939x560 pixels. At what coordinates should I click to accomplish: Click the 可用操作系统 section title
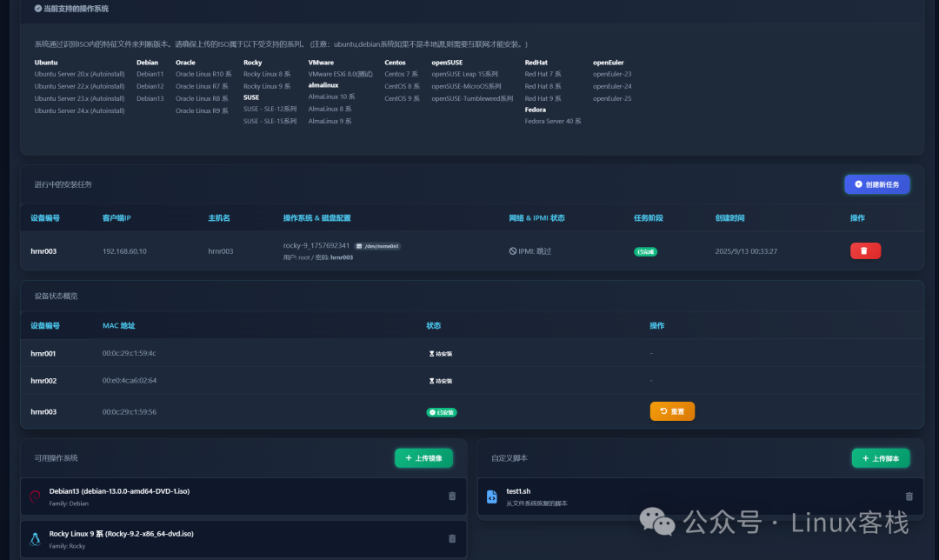(x=56, y=458)
